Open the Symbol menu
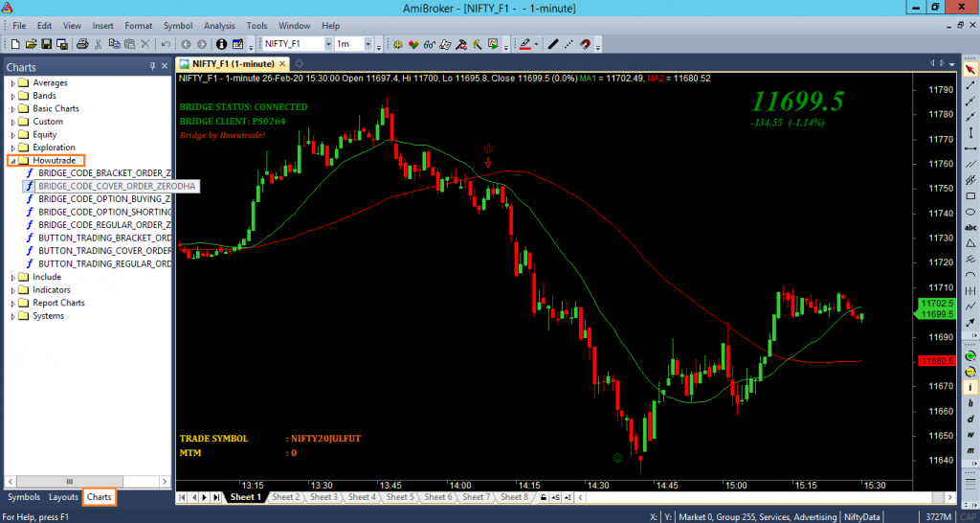 (x=178, y=26)
